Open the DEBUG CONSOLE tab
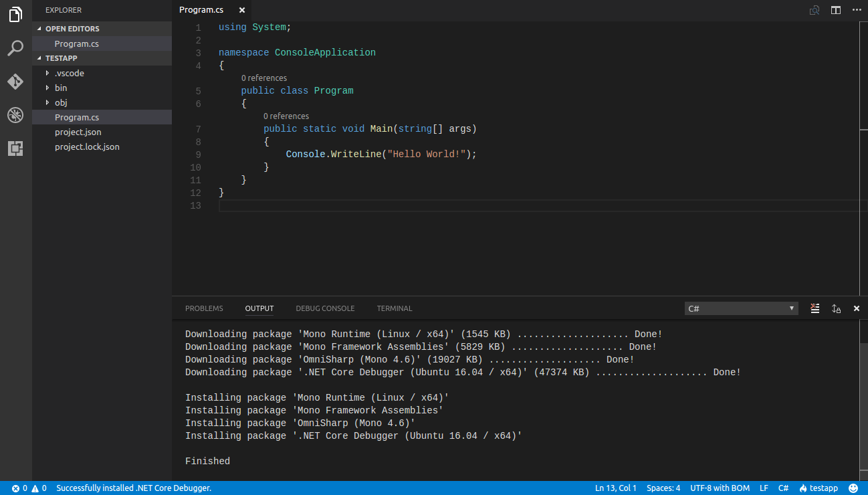 pos(325,308)
